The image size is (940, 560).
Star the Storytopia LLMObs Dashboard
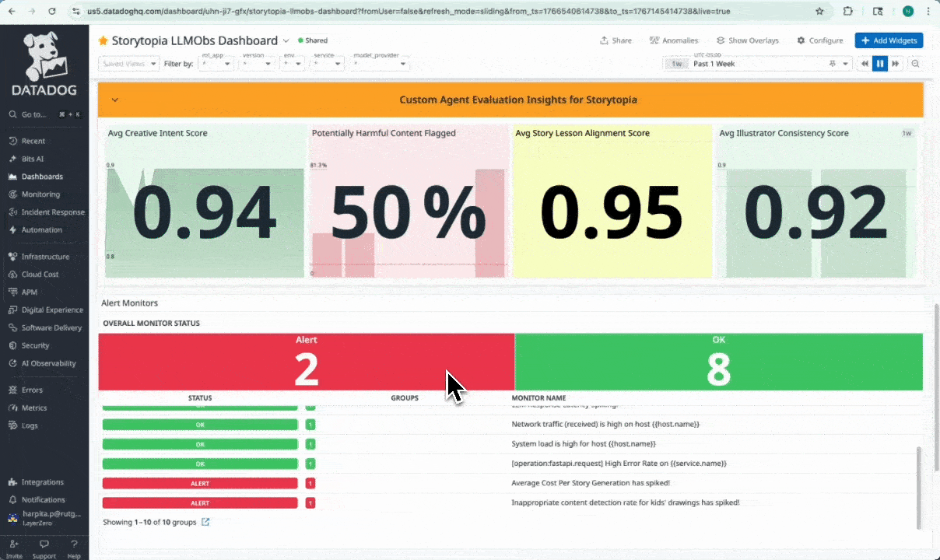point(102,40)
